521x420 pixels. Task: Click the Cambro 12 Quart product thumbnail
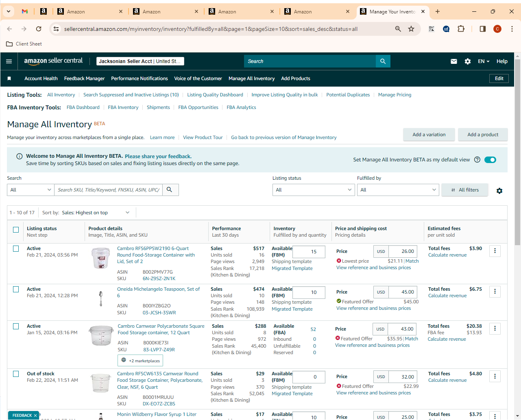101,335
